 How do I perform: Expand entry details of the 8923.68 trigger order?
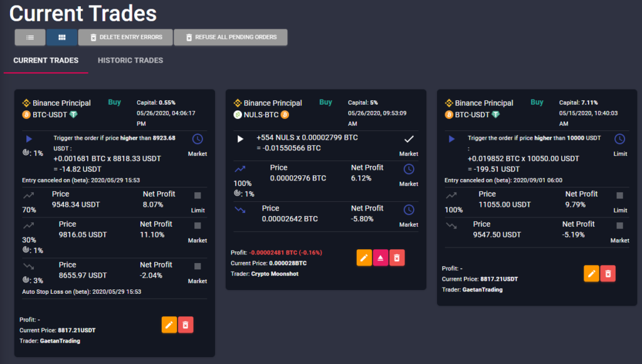coord(28,138)
